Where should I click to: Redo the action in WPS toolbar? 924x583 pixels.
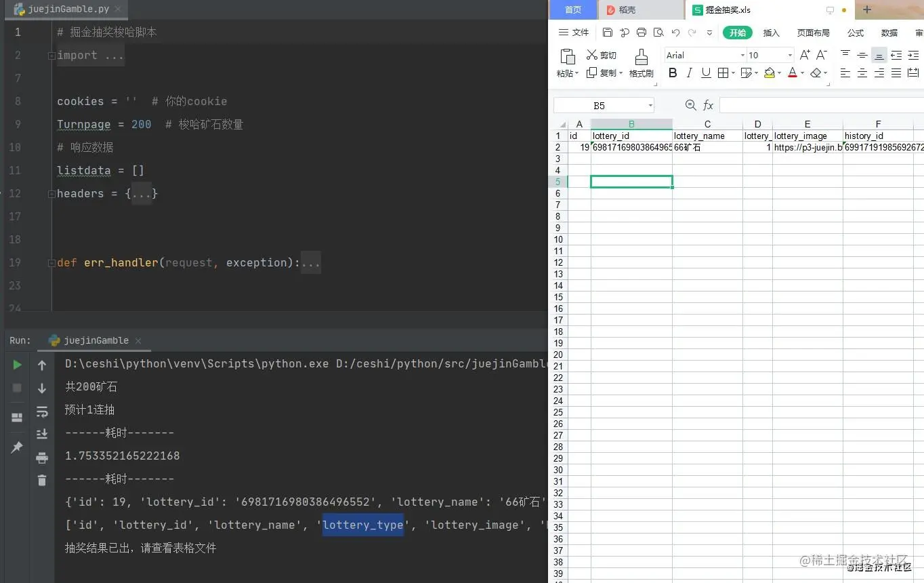(692, 33)
